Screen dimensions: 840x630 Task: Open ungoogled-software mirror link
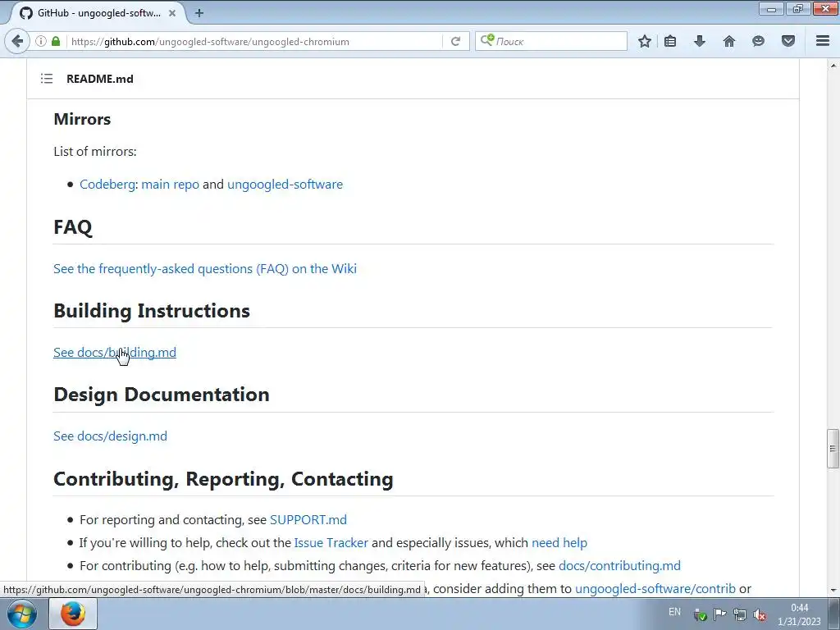click(285, 185)
